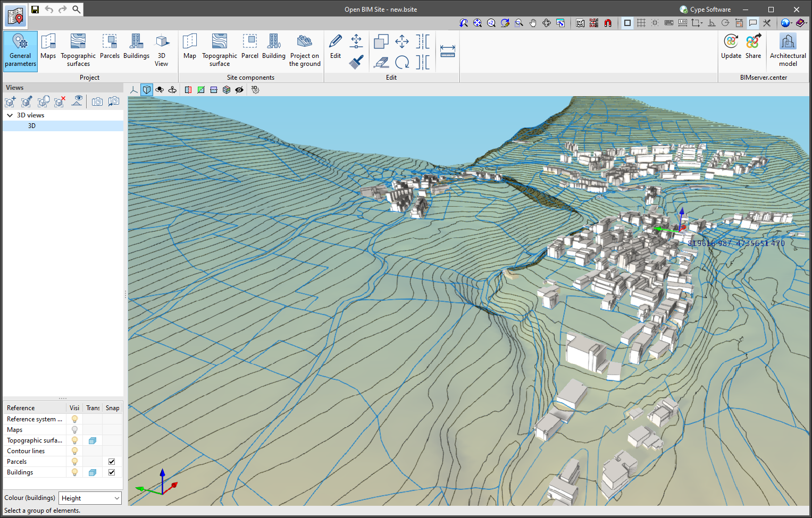Collapse the 3D views tree
This screenshot has width=812, height=518.
[10, 115]
